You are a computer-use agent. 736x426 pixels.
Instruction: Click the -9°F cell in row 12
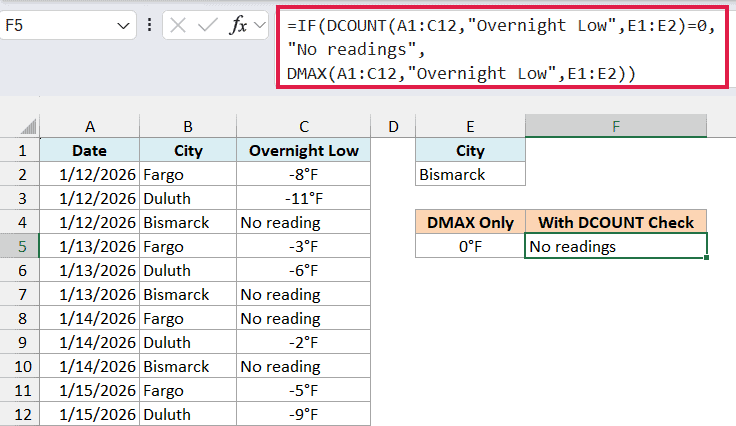pos(304,414)
